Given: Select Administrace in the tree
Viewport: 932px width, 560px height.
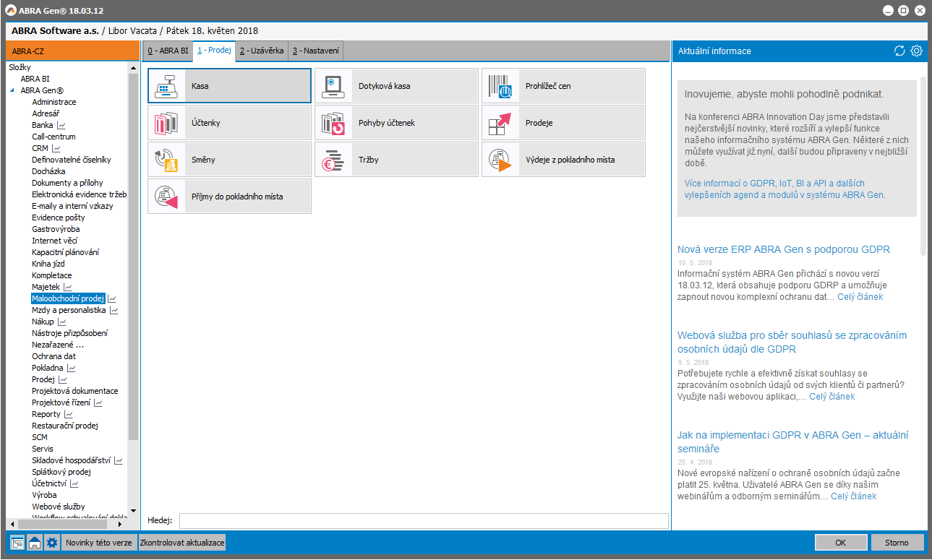Looking at the screenshot, I should 54,102.
